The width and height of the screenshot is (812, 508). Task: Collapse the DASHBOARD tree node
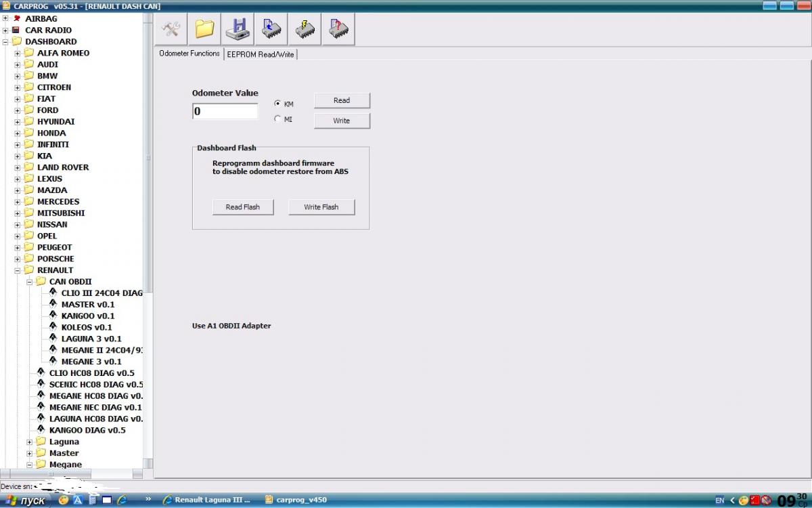pos(5,41)
